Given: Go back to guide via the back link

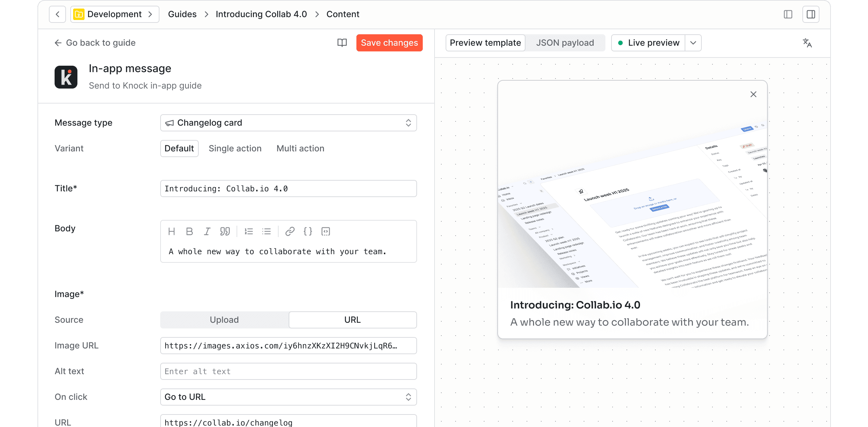Looking at the screenshot, I should tap(95, 42).
